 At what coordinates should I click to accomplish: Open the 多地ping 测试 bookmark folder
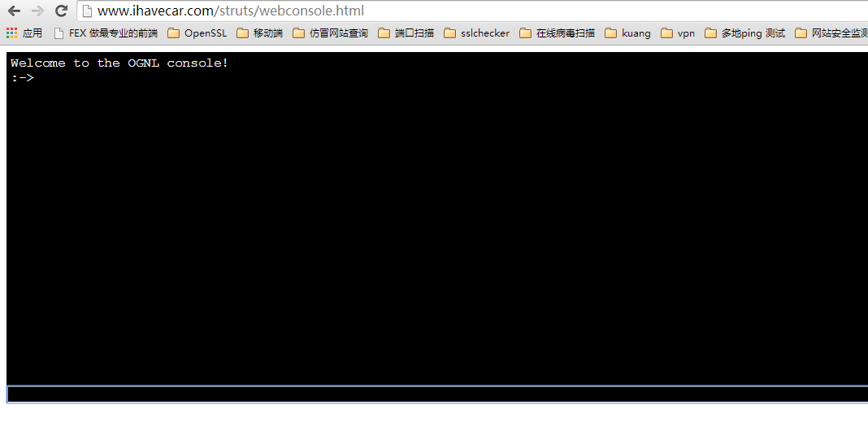pyautogui.click(x=745, y=33)
